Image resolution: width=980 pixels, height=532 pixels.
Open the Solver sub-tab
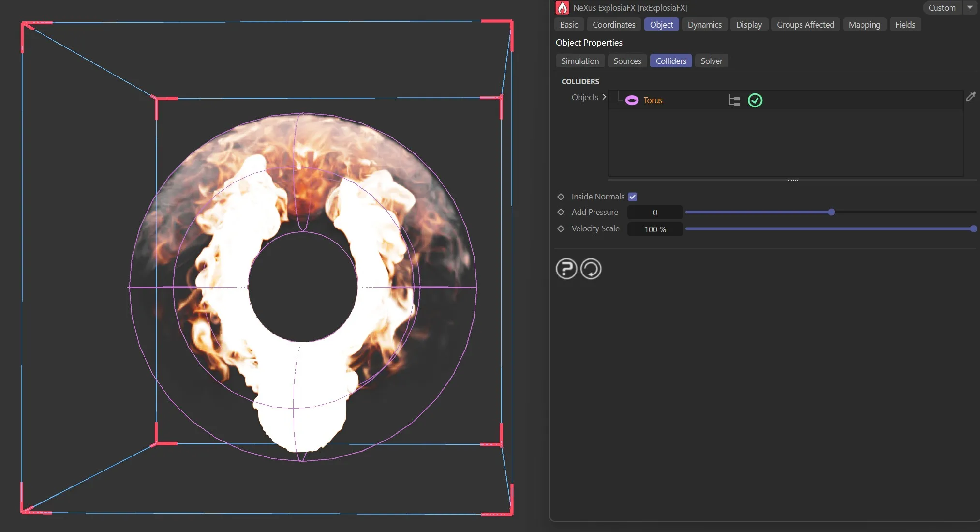[x=711, y=61]
